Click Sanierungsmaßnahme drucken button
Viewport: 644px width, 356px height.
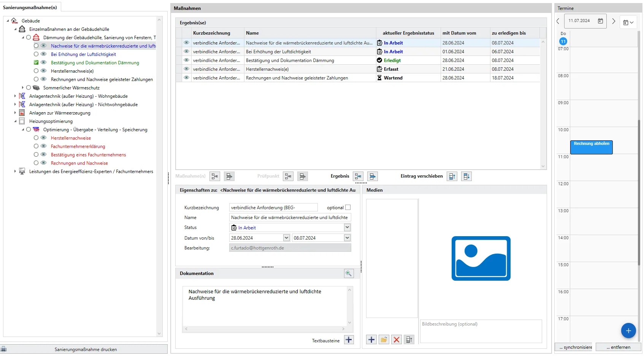86,349
